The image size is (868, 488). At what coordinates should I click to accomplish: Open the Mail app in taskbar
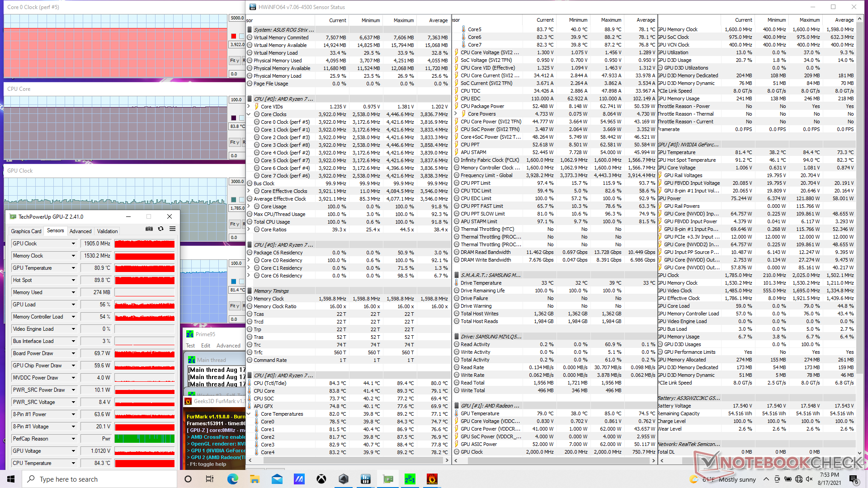tap(277, 479)
